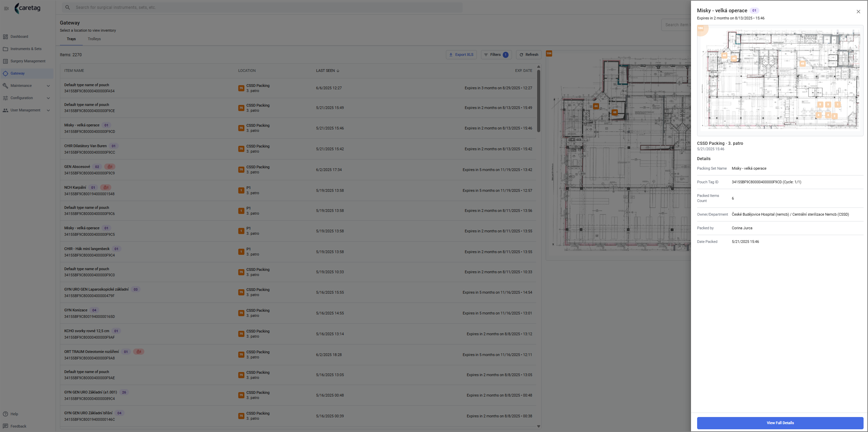Switch to the Trolleys tab
This screenshot has width=868, height=432.
click(94, 39)
